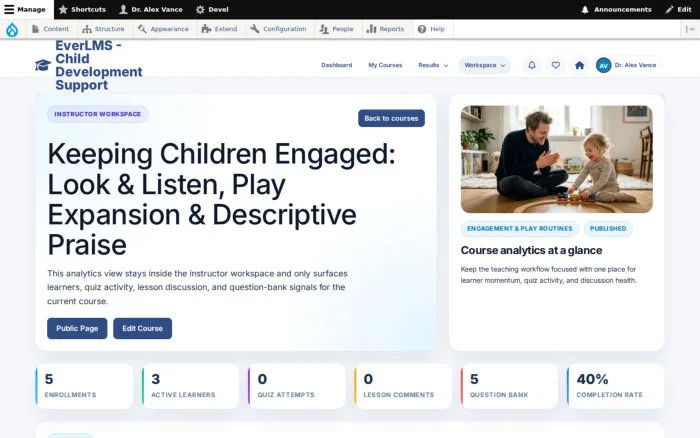Screen dimensions: 700x438
Task: Click the Published status badge
Action: pyautogui.click(x=608, y=229)
